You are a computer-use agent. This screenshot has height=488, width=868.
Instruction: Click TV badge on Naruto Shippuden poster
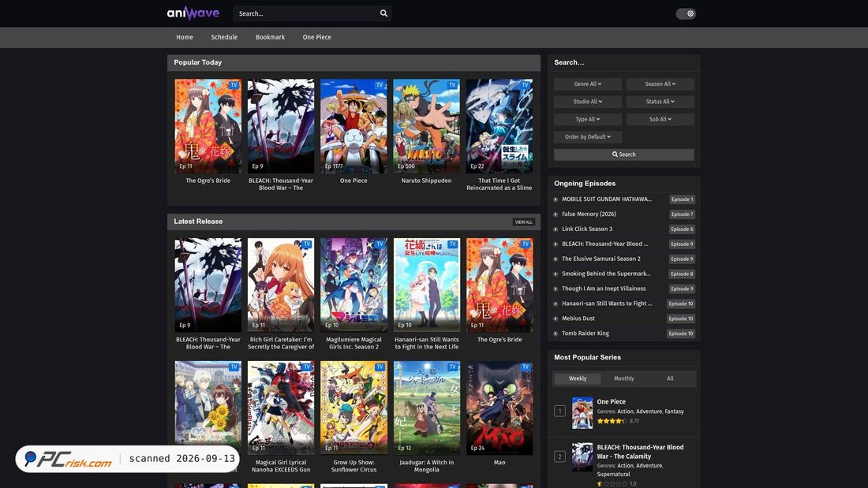[452, 85]
